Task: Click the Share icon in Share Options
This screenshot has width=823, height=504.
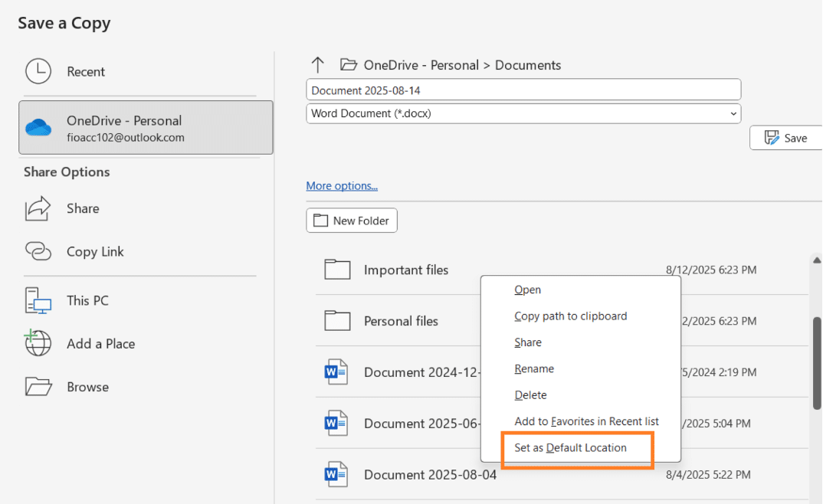Action: (38, 208)
